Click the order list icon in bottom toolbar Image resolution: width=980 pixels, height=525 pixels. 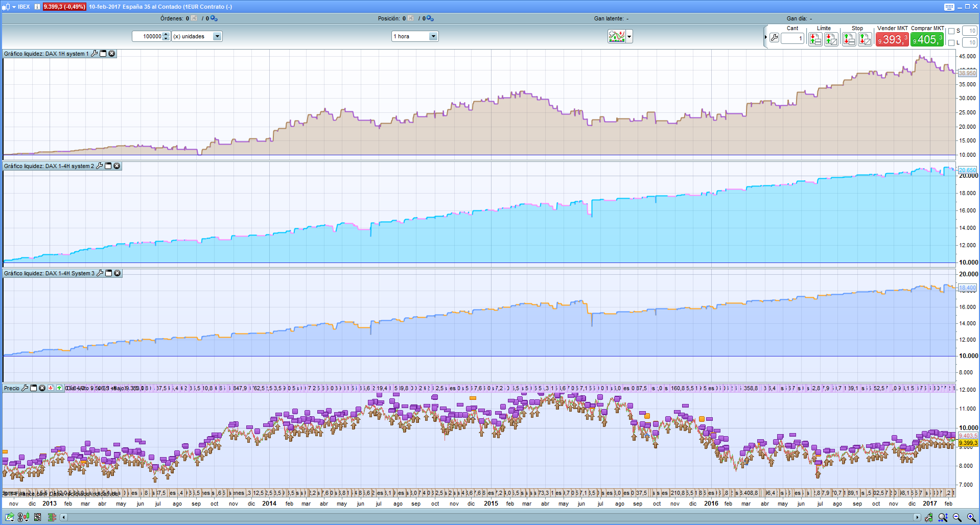tap(38, 517)
